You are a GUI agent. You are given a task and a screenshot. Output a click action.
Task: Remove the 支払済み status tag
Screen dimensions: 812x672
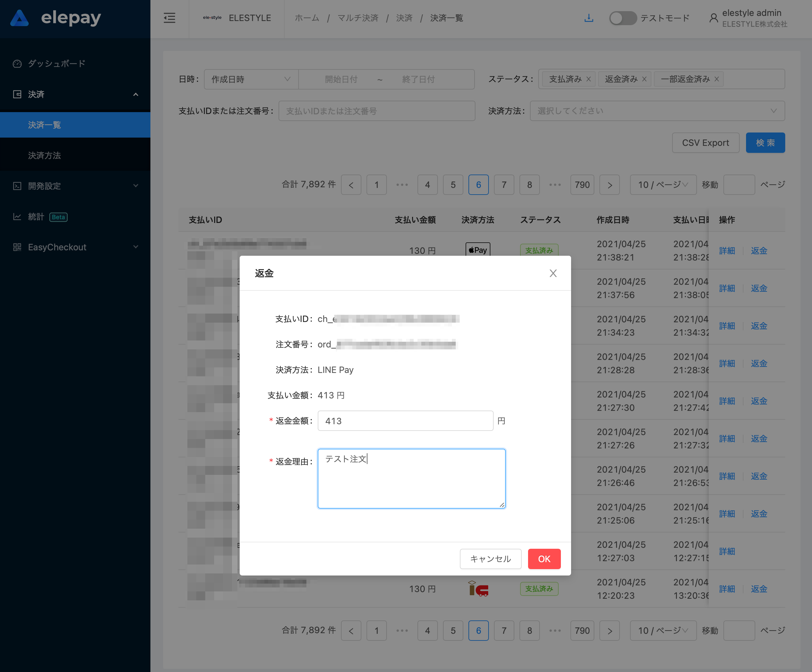(x=589, y=79)
